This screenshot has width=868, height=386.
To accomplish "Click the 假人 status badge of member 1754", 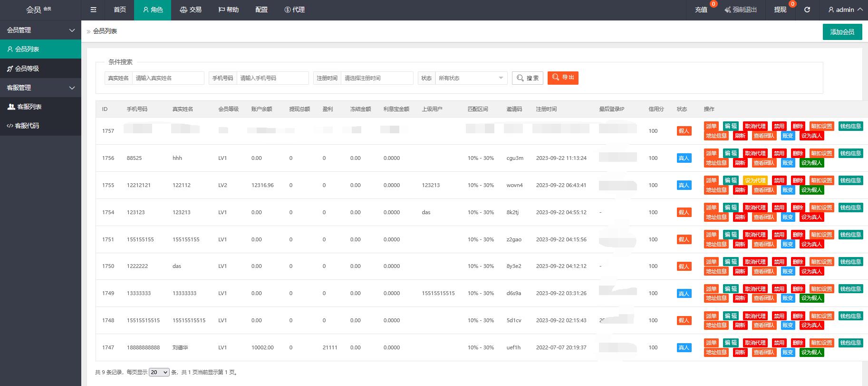I will click(684, 212).
